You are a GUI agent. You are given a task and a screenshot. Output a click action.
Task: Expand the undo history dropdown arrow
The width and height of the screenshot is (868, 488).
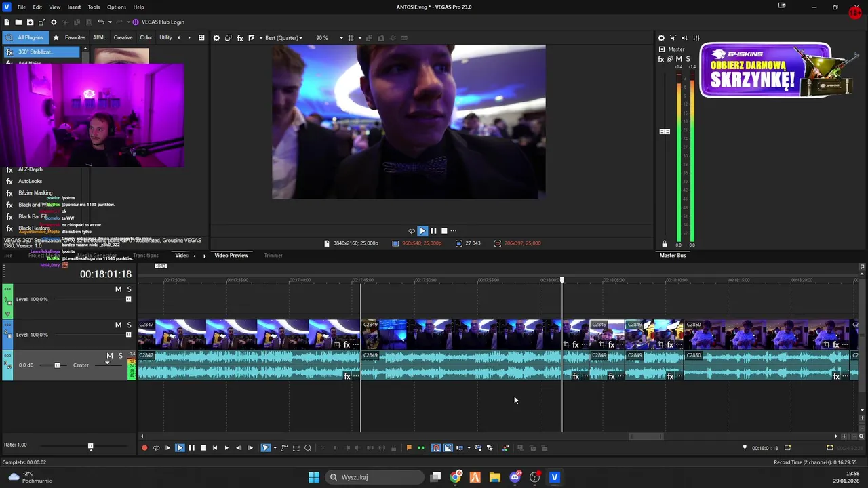109,22
